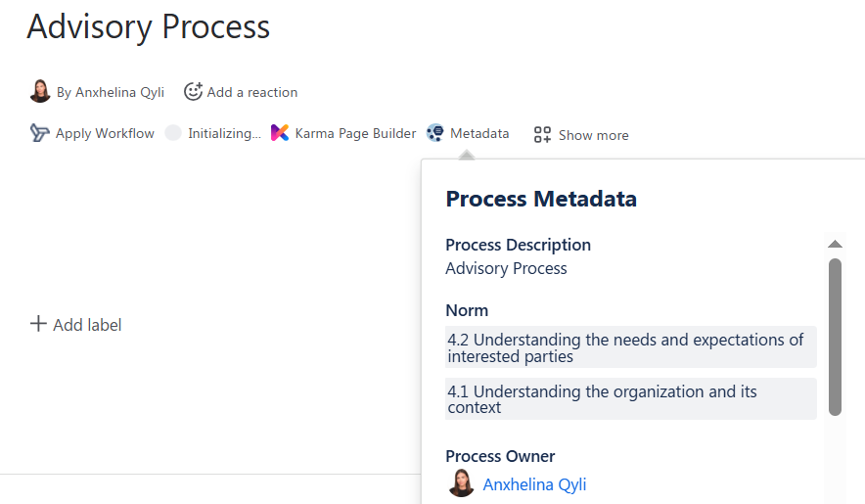Screen dimensions: 865x504
Task: Open the author link 'By Anxhelina Qyli'
Action: (x=111, y=92)
